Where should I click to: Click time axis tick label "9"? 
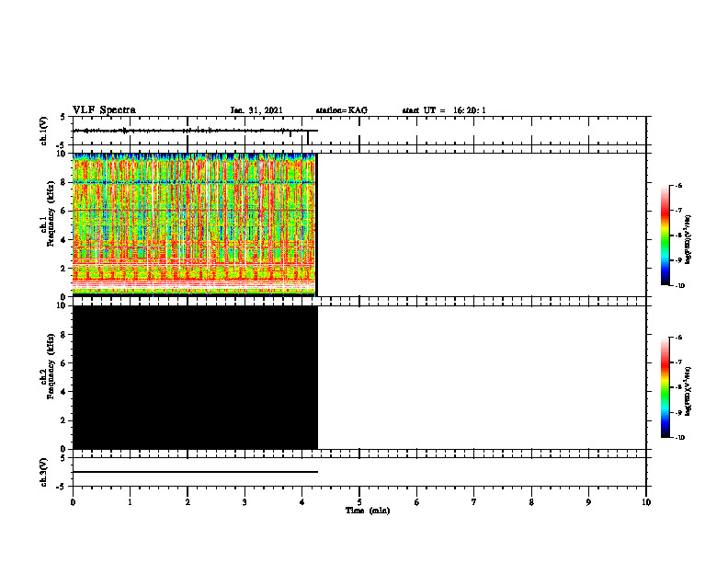588,502
